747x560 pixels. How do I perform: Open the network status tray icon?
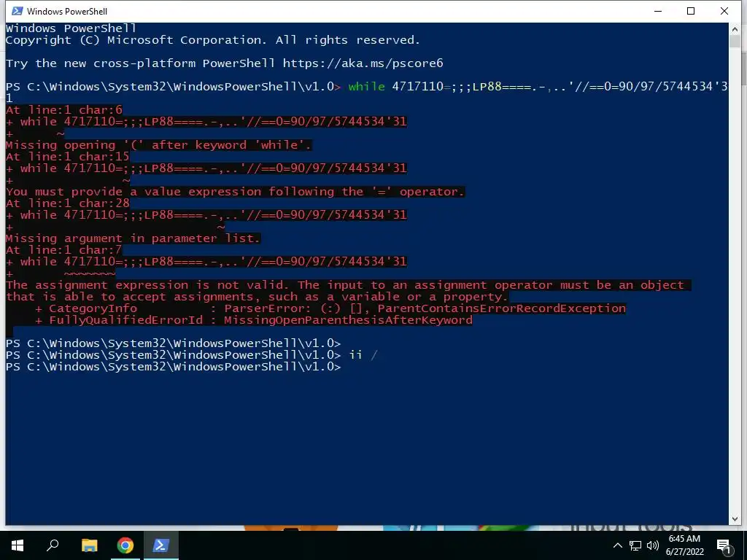coord(635,545)
